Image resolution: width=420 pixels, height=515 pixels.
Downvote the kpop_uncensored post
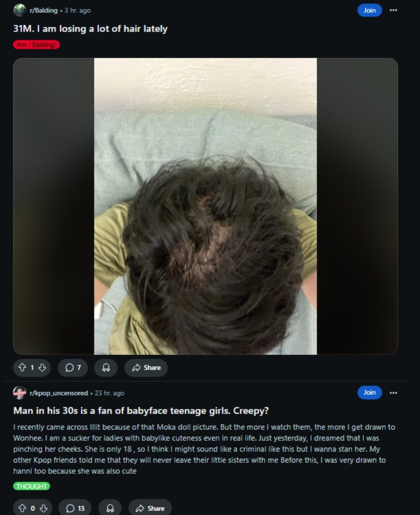[x=43, y=508]
